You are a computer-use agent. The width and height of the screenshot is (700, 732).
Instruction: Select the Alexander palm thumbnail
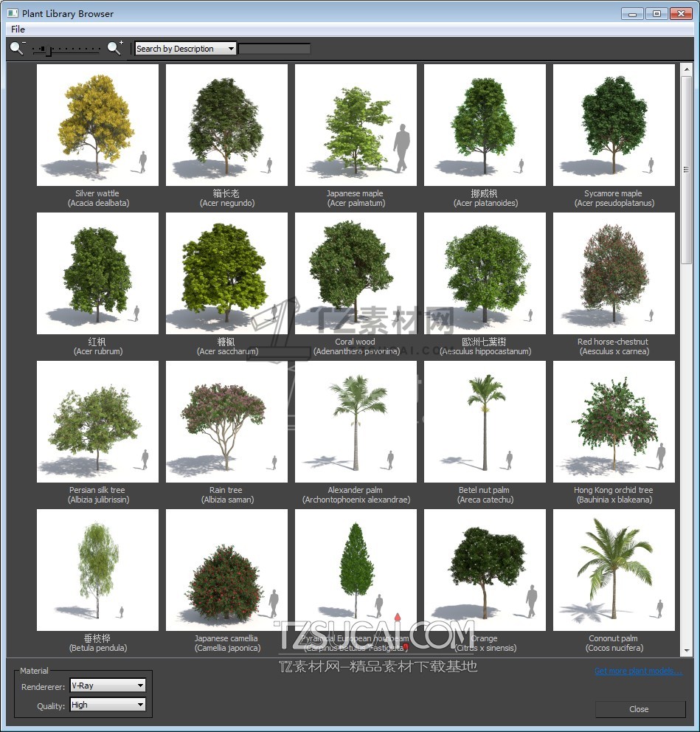[x=356, y=421]
